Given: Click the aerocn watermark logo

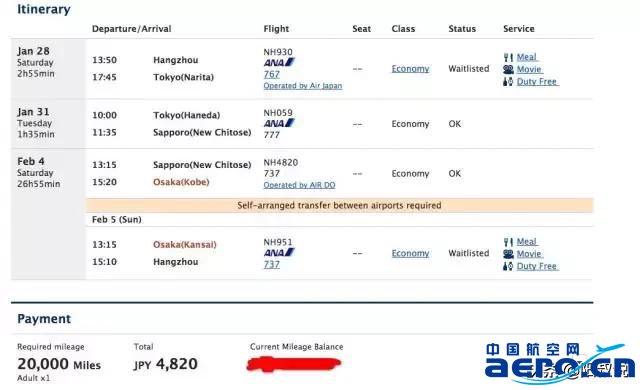Looking at the screenshot, I should (x=559, y=363).
